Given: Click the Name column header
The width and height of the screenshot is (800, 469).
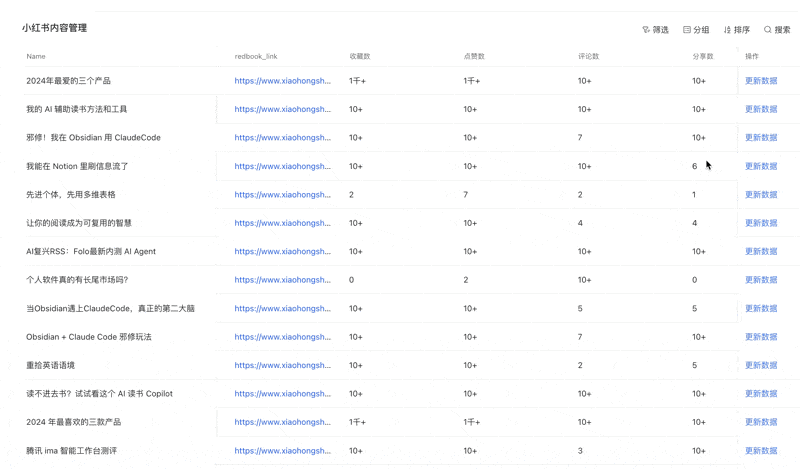Looking at the screenshot, I should tap(36, 56).
